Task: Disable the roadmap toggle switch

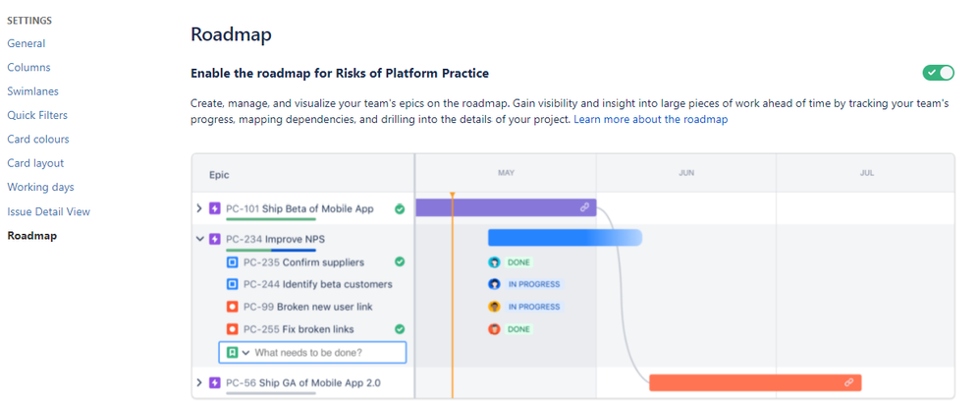Action: click(938, 73)
